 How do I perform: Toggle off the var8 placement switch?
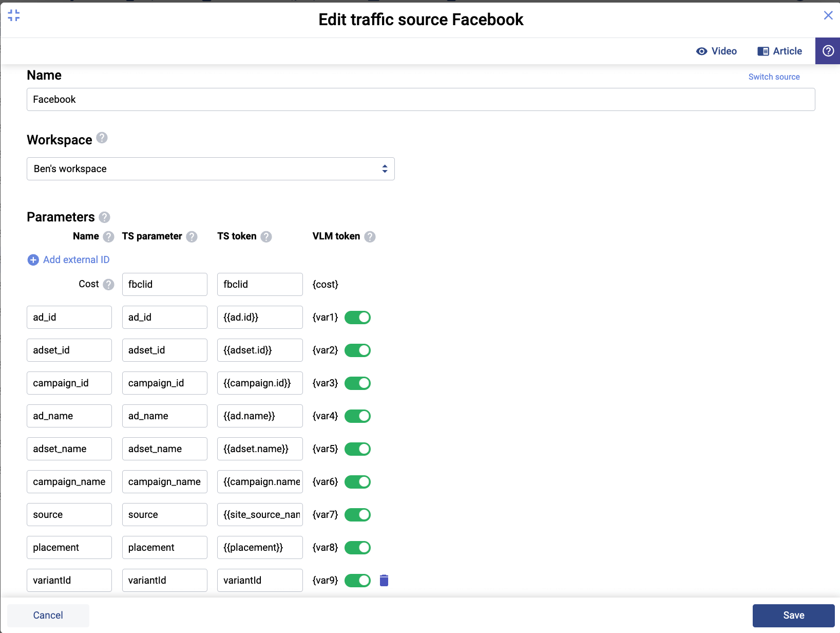(x=357, y=548)
